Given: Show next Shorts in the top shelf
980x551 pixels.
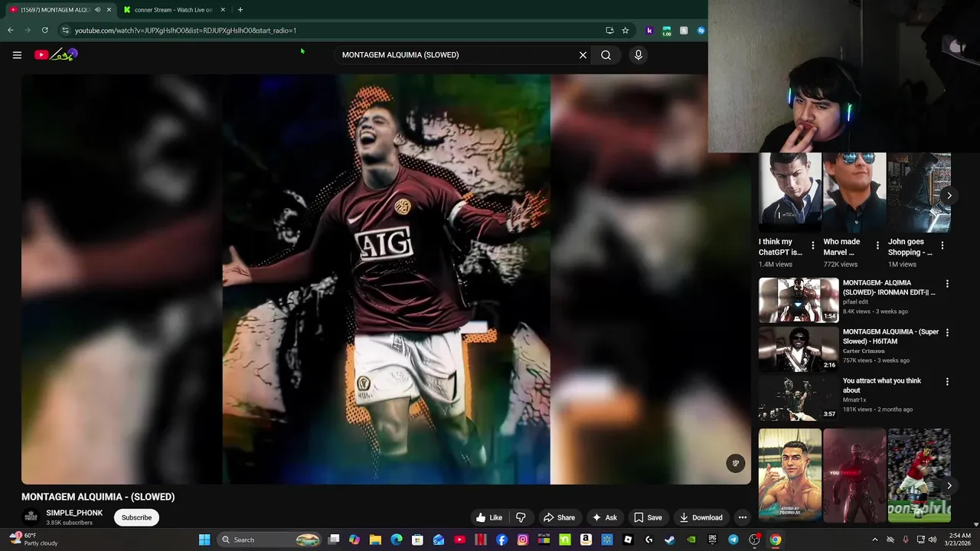Looking at the screenshot, I should (x=949, y=196).
